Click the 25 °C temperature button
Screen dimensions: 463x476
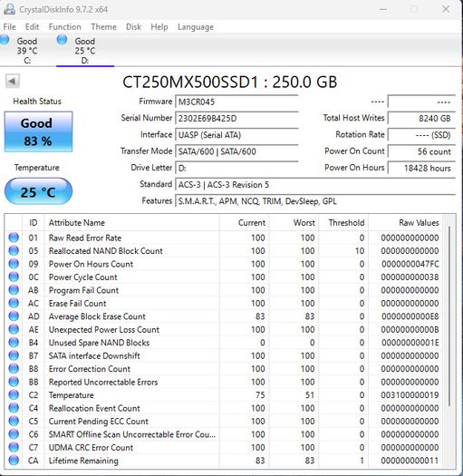(38, 191)
